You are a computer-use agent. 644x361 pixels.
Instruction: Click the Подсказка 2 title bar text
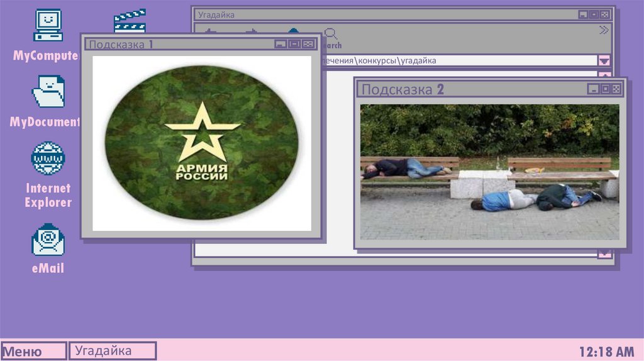click(402, 89)
